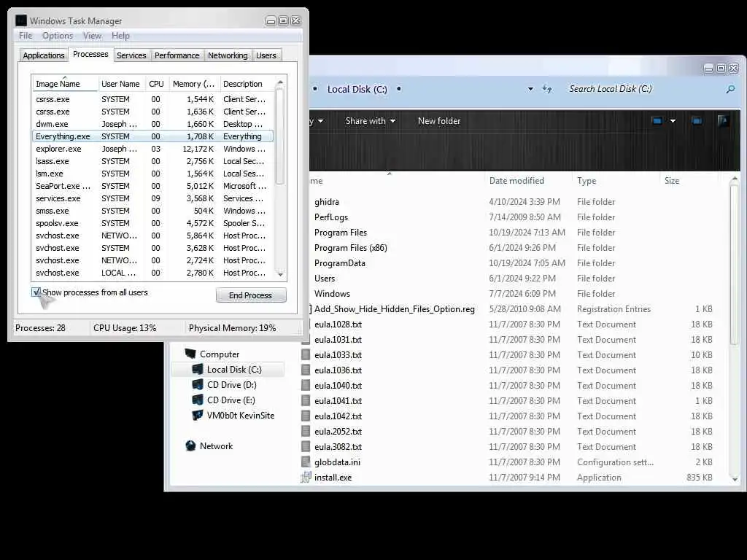Open the Options menu in Task Manager
Image resolution: width=747 pixels, height=560 pixels.
coord(58,36)
